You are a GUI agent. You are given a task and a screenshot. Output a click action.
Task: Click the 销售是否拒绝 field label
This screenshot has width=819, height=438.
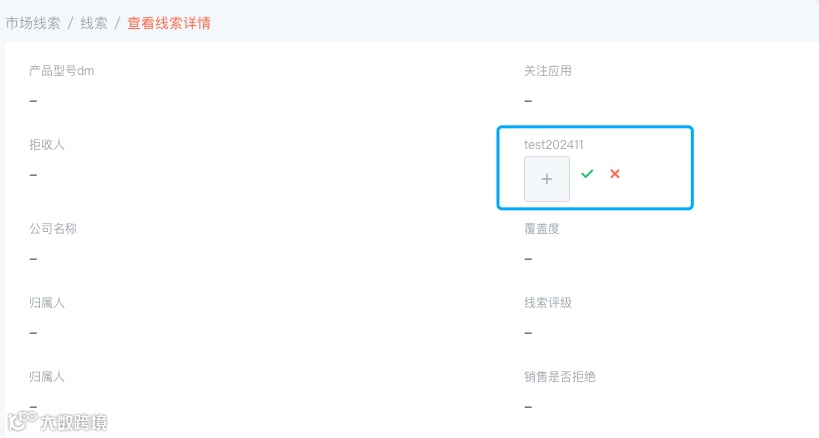point(560,377)
